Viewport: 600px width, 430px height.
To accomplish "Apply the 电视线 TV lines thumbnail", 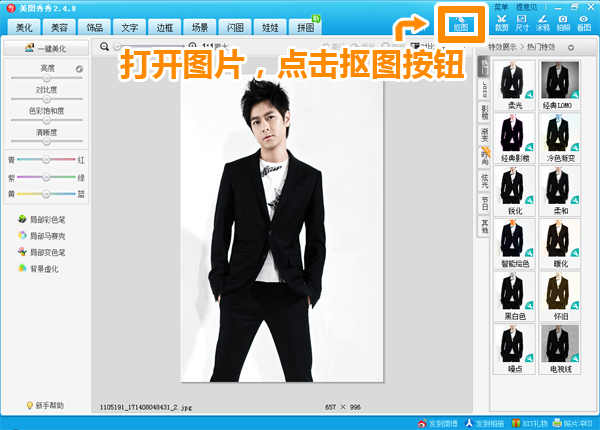I will pos(560,349).
